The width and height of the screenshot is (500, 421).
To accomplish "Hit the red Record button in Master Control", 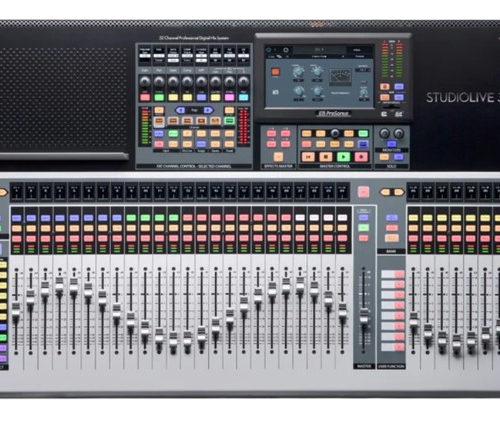I will point(361,157).
